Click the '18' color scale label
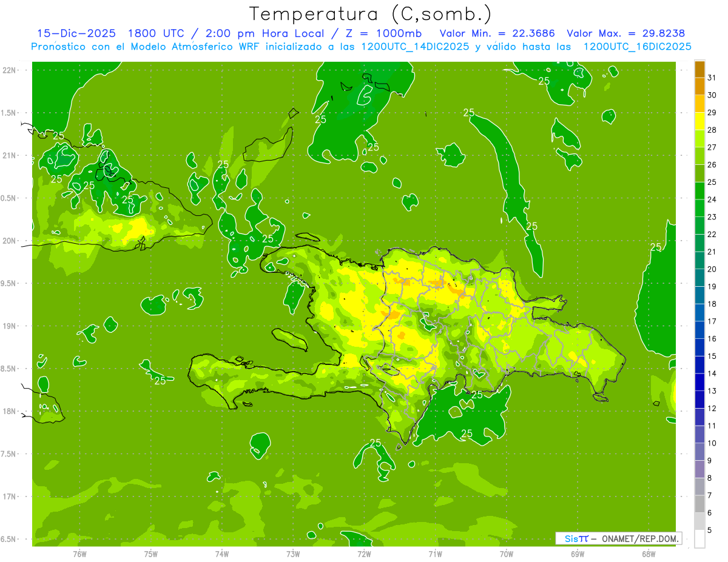728x562 pixels. tap(712, 304)
